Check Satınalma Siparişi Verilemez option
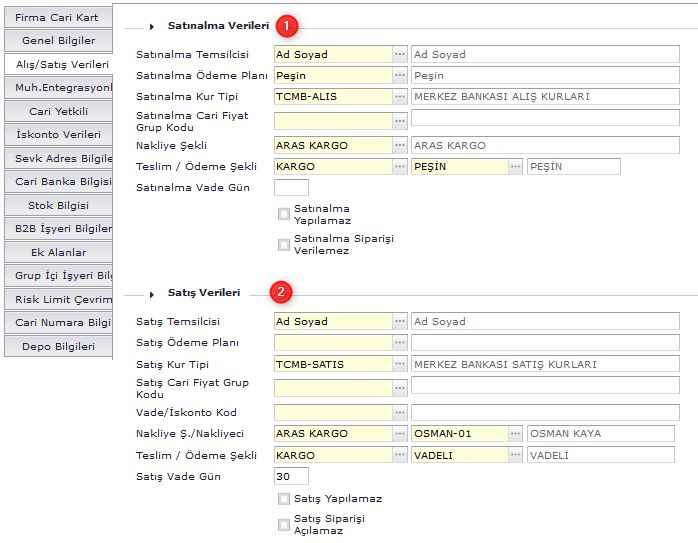Screen dimensions: 698x543 click(284, 245)
